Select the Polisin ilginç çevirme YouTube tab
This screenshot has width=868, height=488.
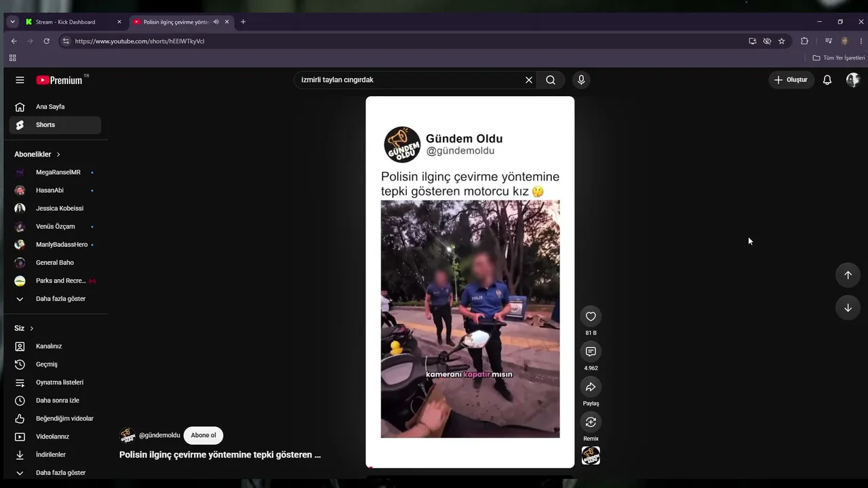coord(175,22)
